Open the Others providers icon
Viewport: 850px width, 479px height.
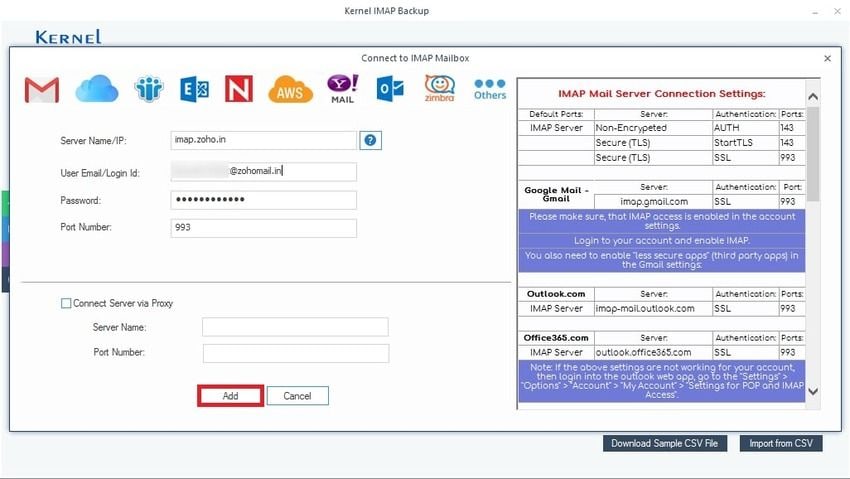[490, 89]
